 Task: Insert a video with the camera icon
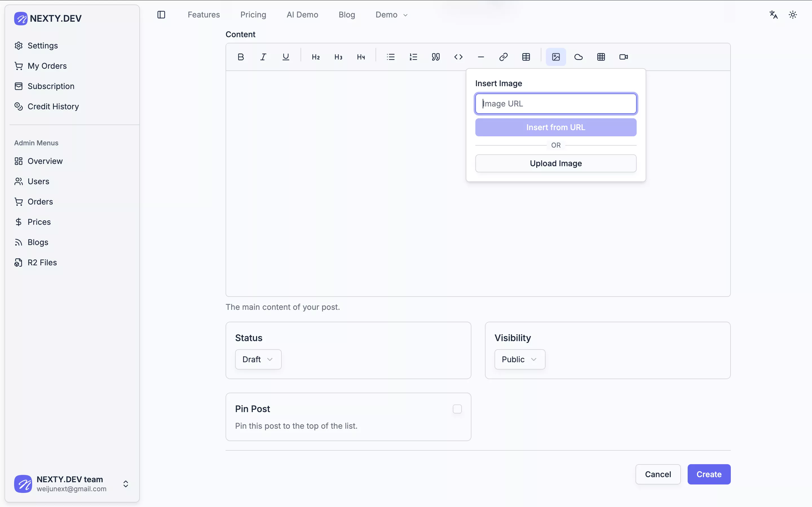(x=623, y=57)
